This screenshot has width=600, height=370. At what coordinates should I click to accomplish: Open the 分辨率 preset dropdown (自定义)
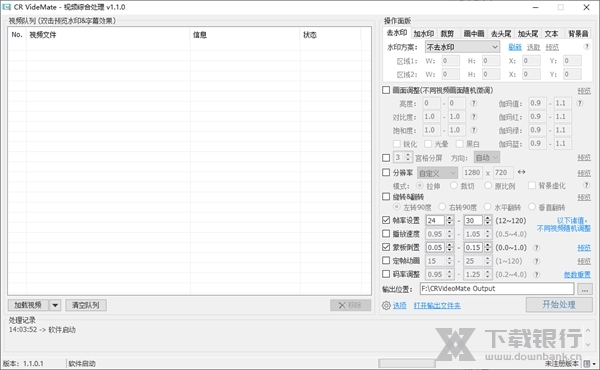pyautogui.click(x=437, y=173)
